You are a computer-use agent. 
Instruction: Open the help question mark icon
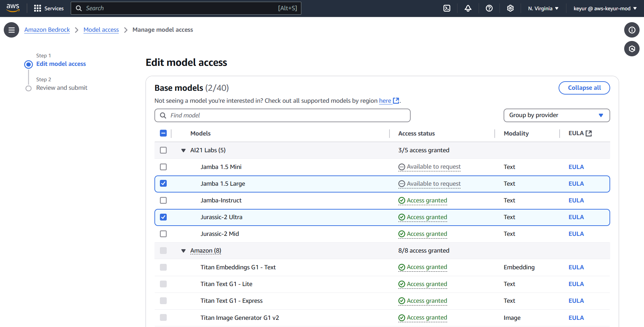[x=489, y=8]
